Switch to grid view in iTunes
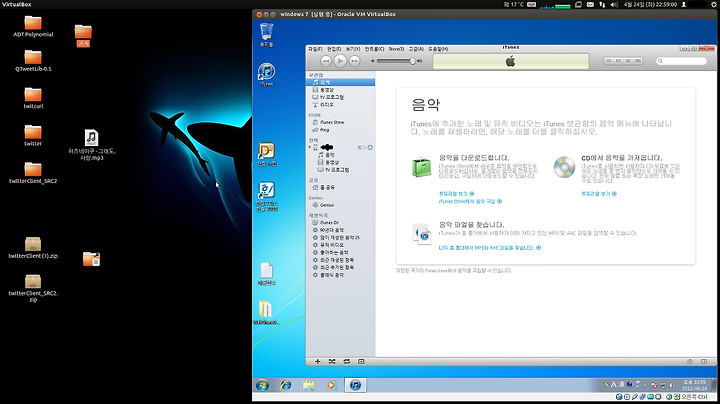 (x=628, y=61)
